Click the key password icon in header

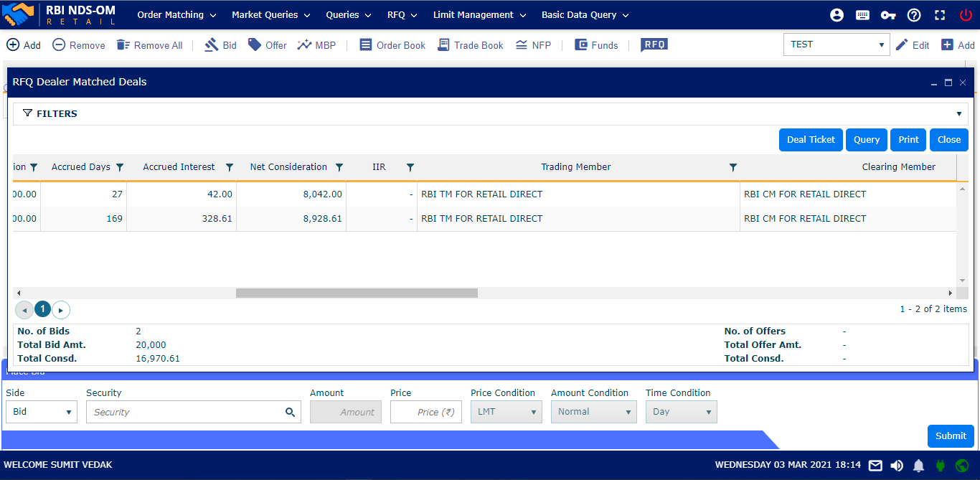[888, 15]
